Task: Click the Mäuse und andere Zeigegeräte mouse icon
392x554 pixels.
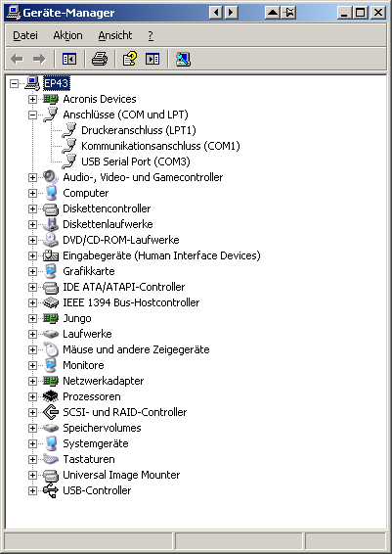Action: coord(51,349)
